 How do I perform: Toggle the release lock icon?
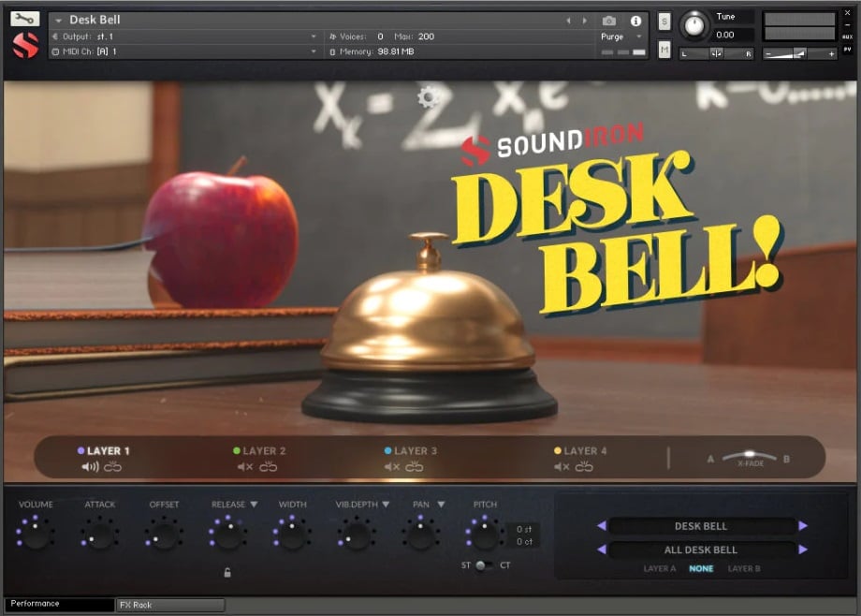[x=227, y=573]
